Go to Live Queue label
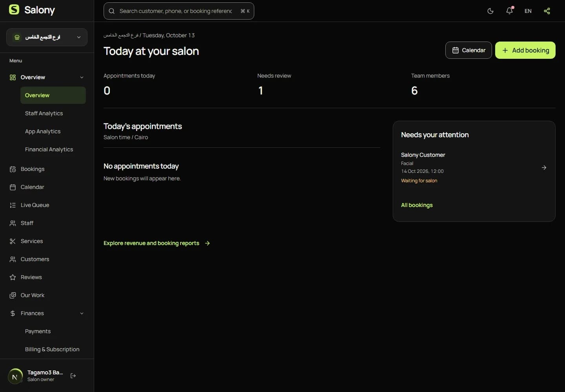The width and height of the screenshot is (565, 392). [35, 205]
